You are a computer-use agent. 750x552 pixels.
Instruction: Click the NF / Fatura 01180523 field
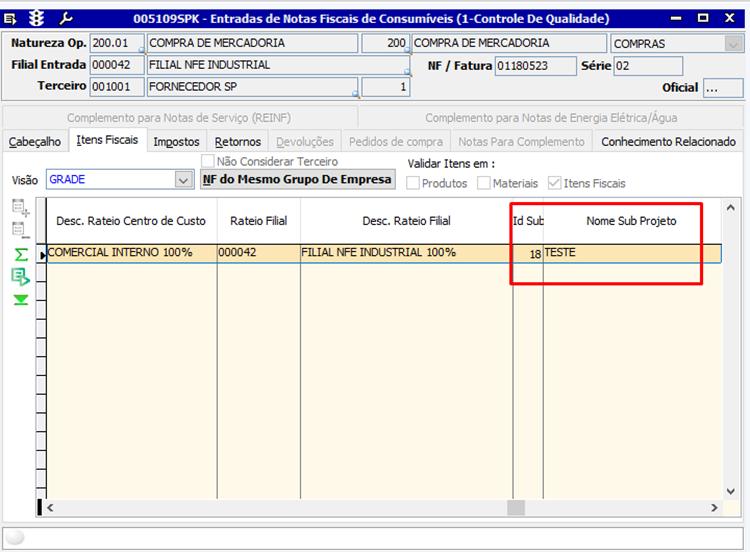pos(536,66)
